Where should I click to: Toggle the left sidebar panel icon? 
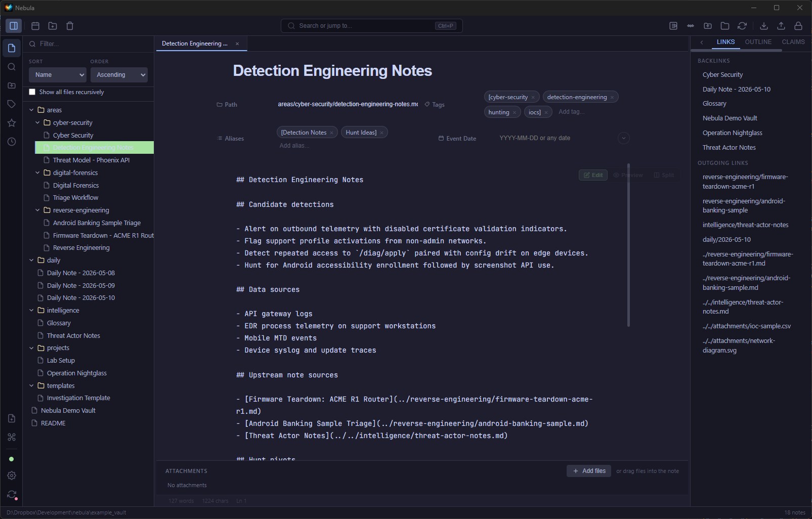pyautogui.click(x=14, y=26)
